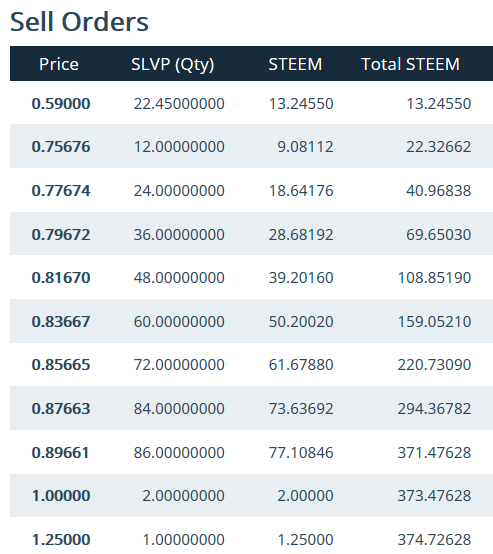Select the 0.83667 sell order price
Screen dimensions: 493x554
pyautogui.click(x=61, y=322)
